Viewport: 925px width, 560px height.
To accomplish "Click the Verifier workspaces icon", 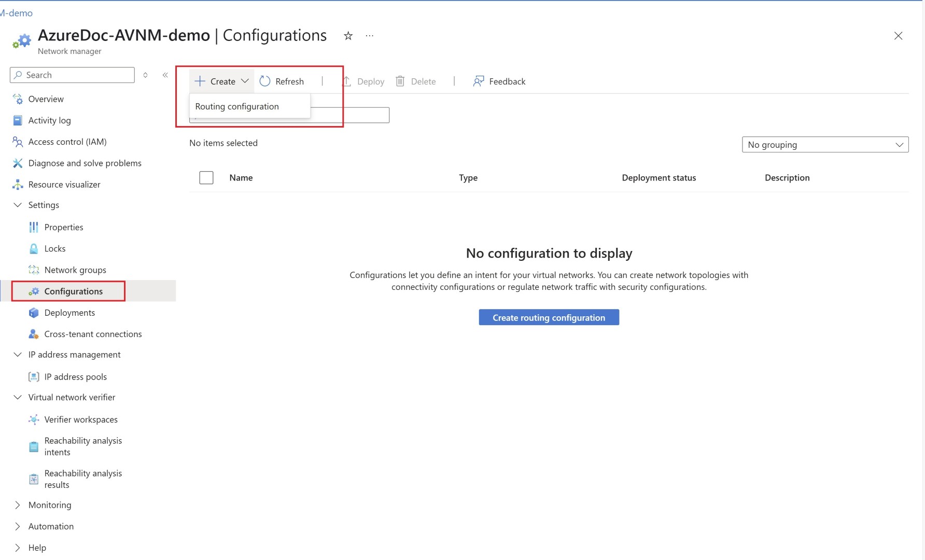I will (x=34, y=419).
